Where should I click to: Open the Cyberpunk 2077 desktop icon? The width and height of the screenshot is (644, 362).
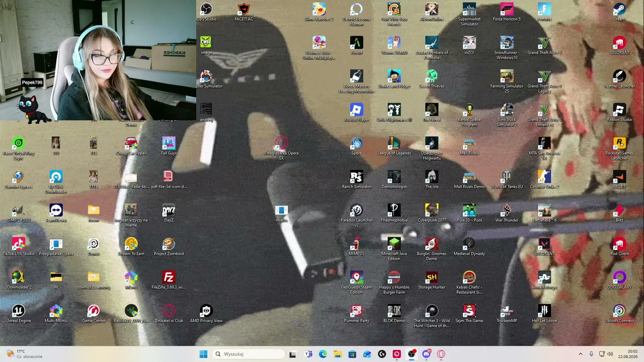[x=432, y=213]
